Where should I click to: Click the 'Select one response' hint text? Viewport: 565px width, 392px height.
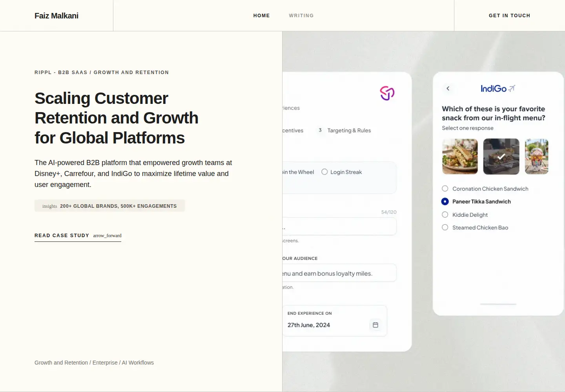coord(468,128)
